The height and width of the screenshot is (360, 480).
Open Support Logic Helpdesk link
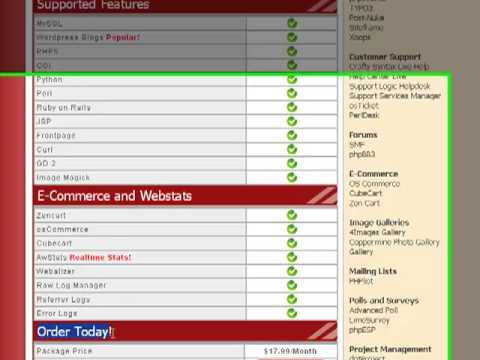click(x=389, y=86)
